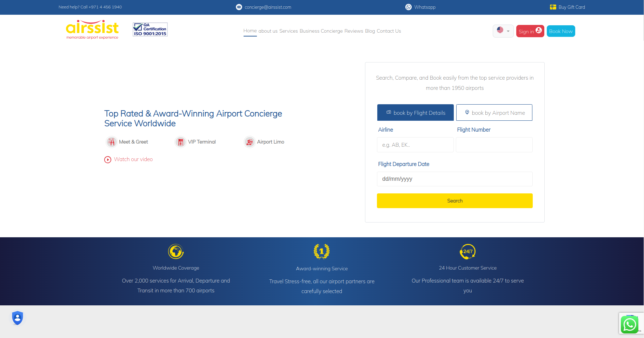The image size is (644, 338).
Task: Play the Watch our video link
Action: pos(129,159)
